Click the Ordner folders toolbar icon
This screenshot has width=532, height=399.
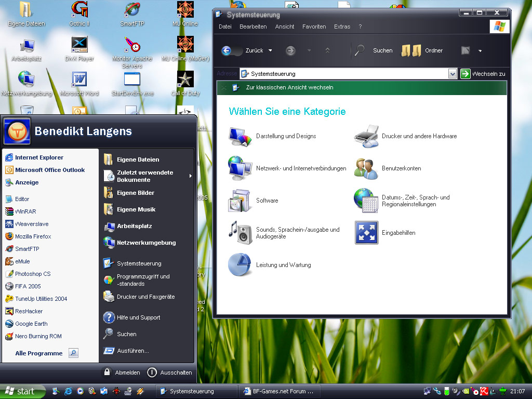click(411, 50)
